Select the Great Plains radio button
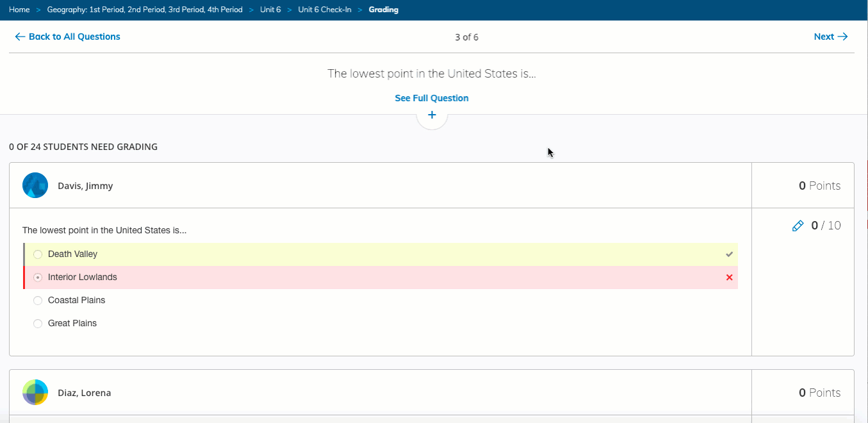Screen dimensions: 868x423 pos(38,324)
